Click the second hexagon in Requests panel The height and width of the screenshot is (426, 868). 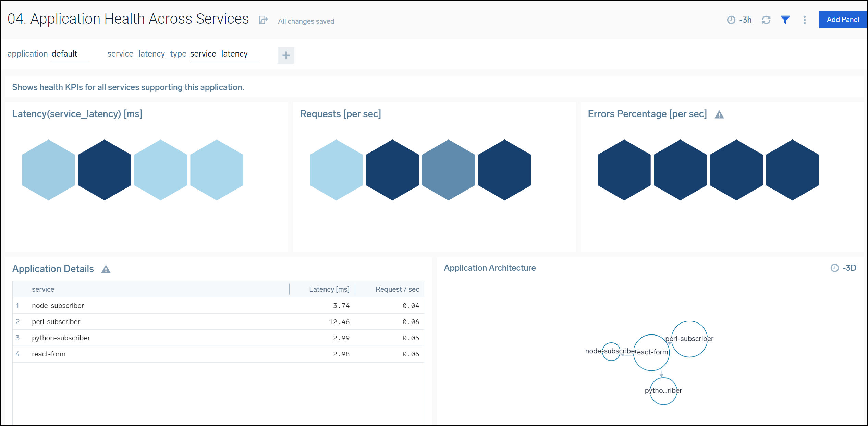tap(392, 170)
